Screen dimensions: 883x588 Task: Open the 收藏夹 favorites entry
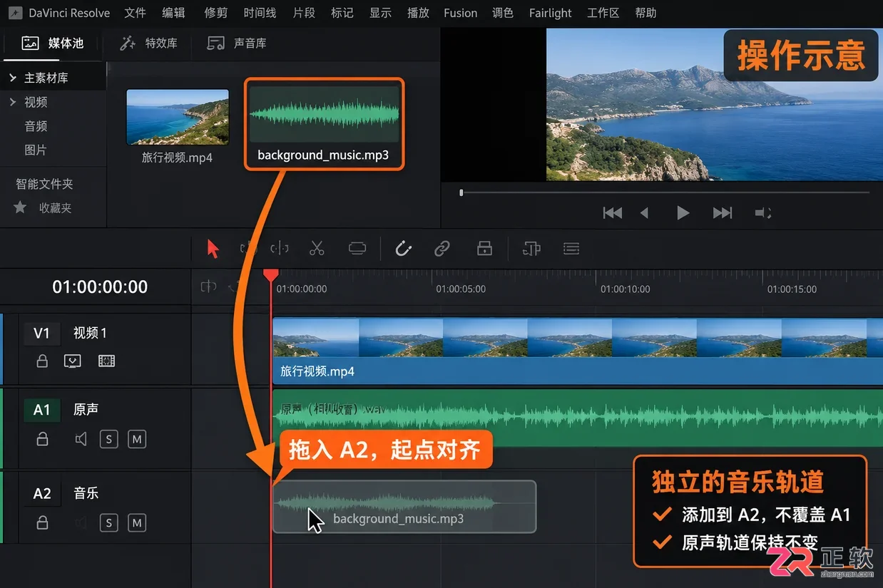point(55,208)
